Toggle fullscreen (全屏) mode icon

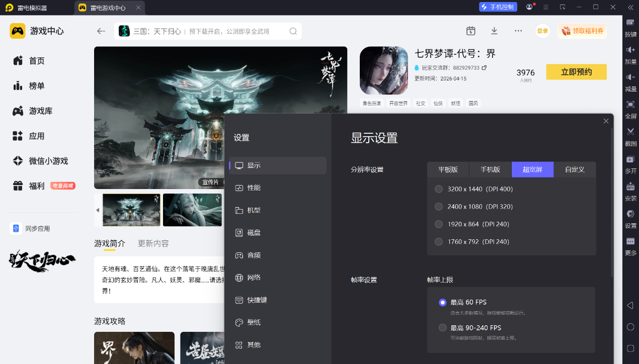click(x=630, y=105)
